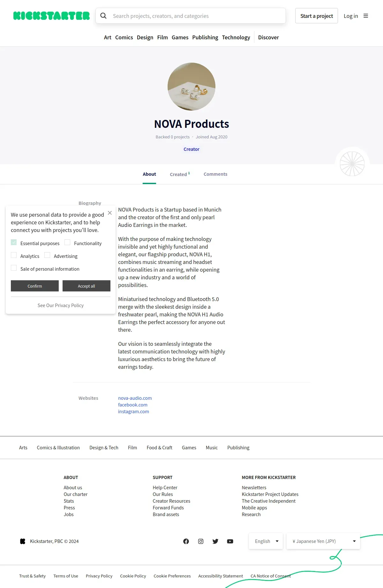
Task: Open Kickstarter's Facebook page icon
Action: (x=186, y=541)
